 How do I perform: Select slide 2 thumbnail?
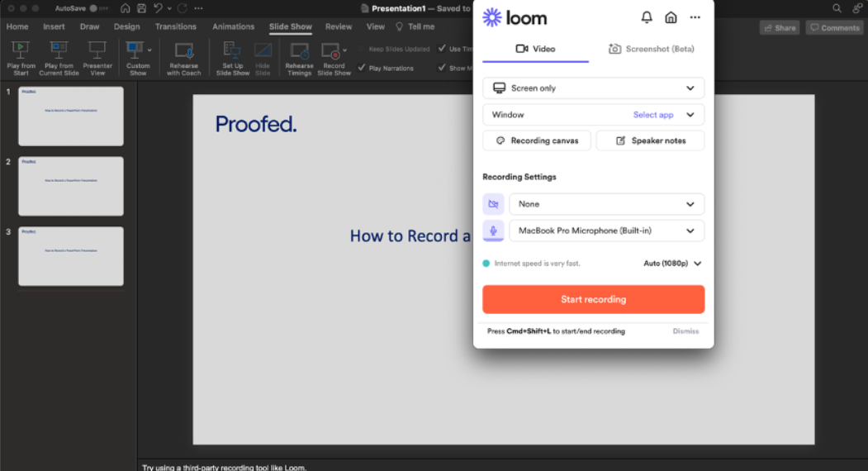(70, 186)
